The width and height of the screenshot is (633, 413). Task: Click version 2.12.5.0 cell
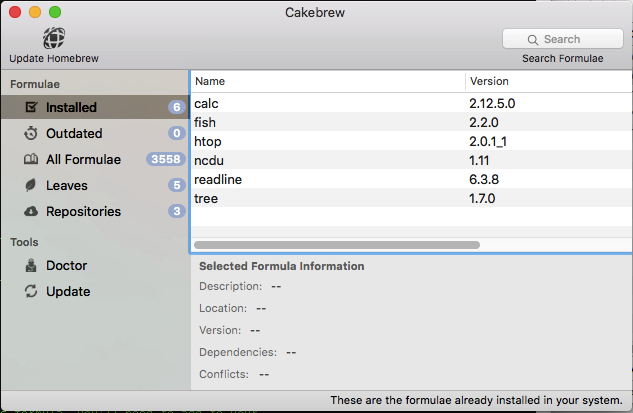492,103
